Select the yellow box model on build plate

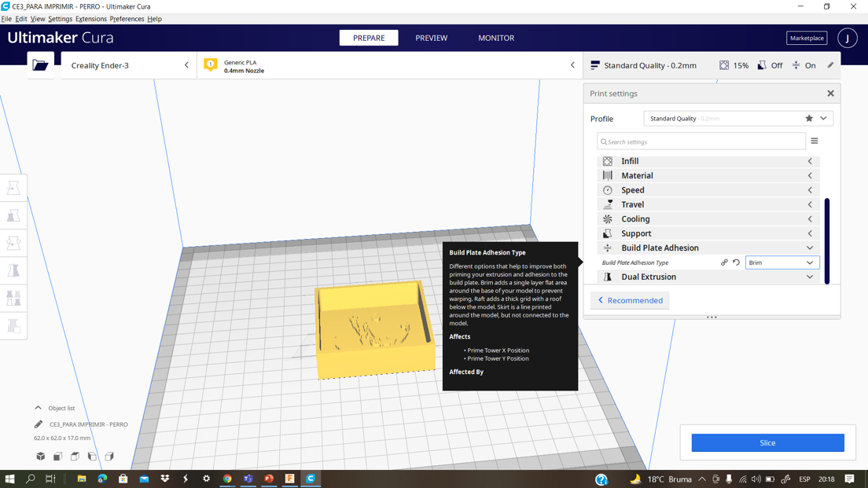click(x=374, y=330)
